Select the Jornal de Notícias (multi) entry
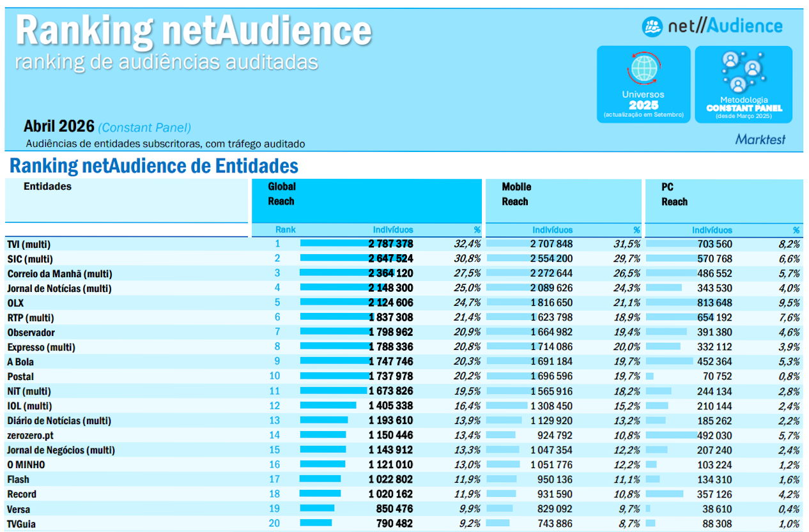This screenshot has height=532, width=809. (x=59, y=289)
